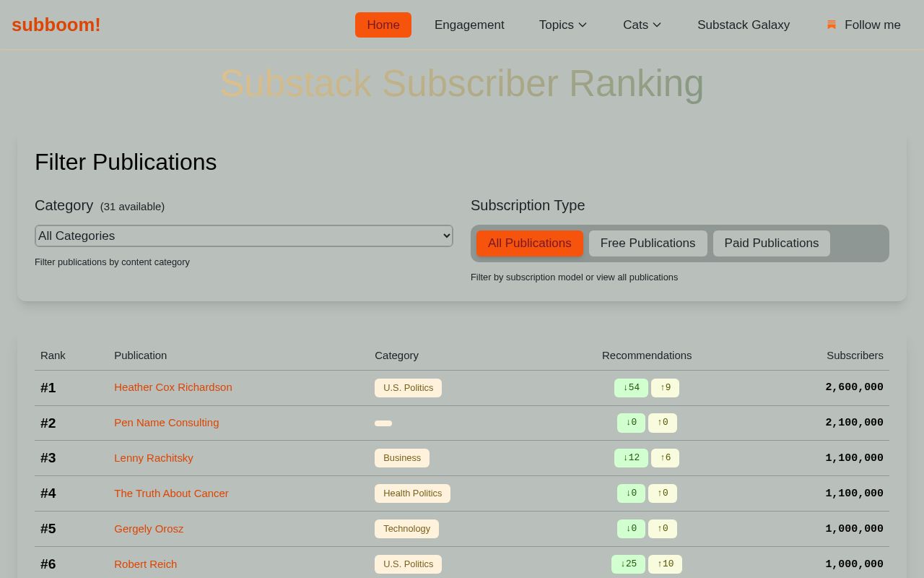Image resolution: width=924 pixels, height=578 pixels.
Task: Click the Health Politics category tag
Action: (x=413, y=493)
